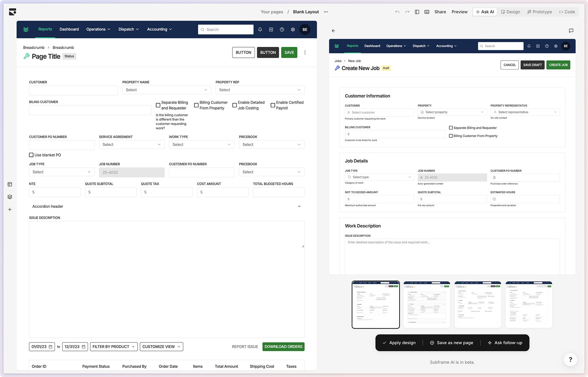Image resolution: width=588 pixels, height=377 pixels.
Task: Enable Separate Billing and Requester checkbox
Action: click(x=158, y=105)
